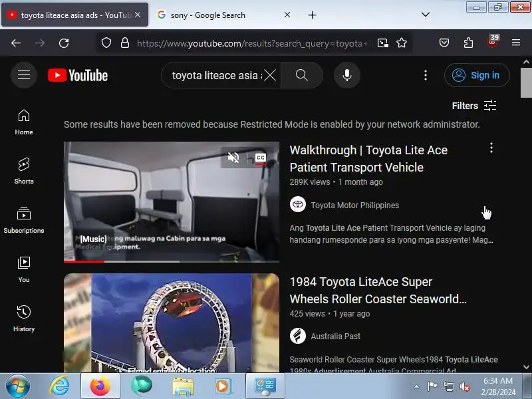Open Windows Media Player in taskbar

[x=223, y=386]
